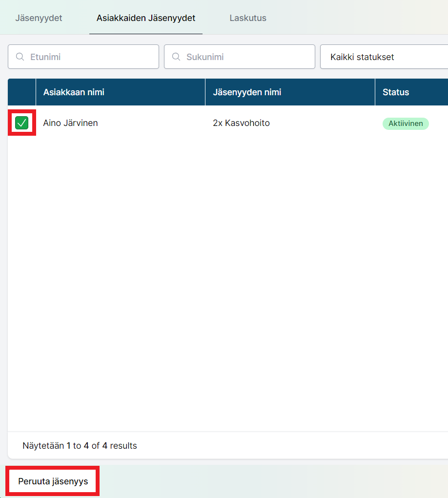
Task: Focus the Etunimi search field
Action: (90, 57)
